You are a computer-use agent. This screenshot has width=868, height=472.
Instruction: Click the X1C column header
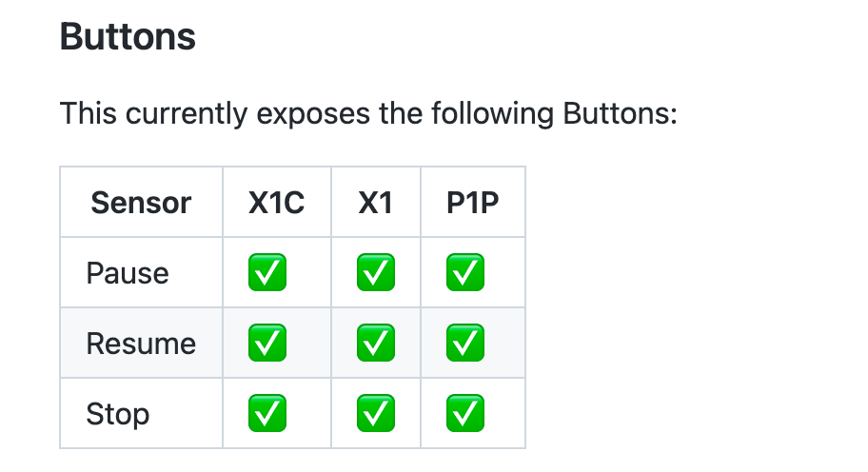277,203
